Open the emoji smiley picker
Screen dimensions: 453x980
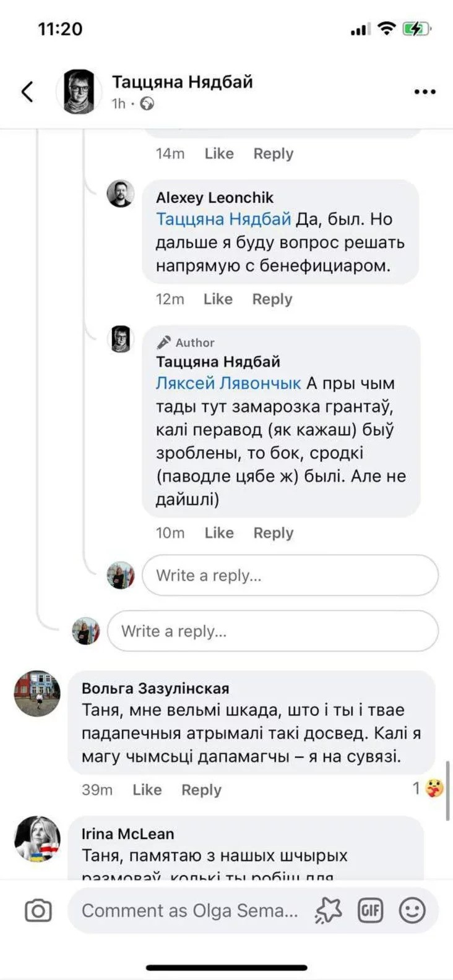point(412,911)
